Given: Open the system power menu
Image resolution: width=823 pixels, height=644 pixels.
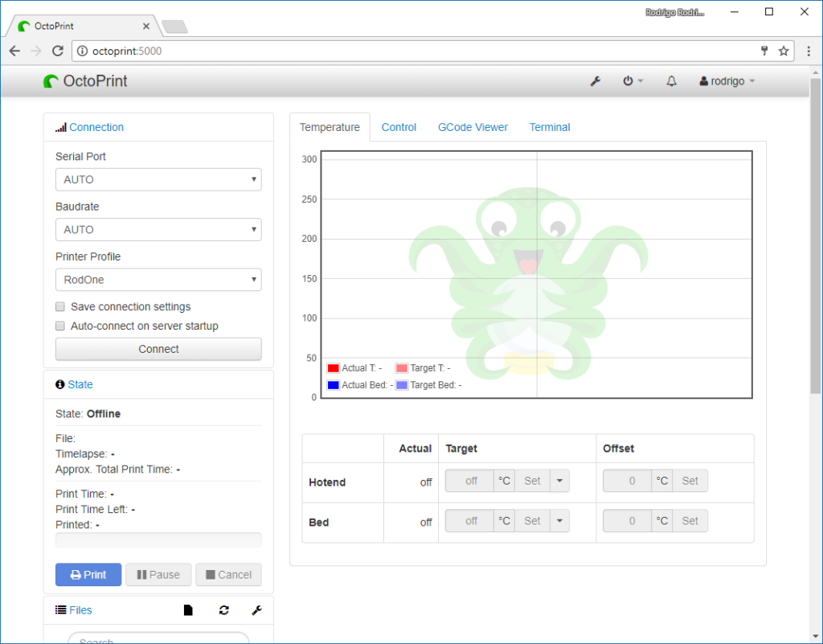Looking at the screenshot, I should pos(633,81).
